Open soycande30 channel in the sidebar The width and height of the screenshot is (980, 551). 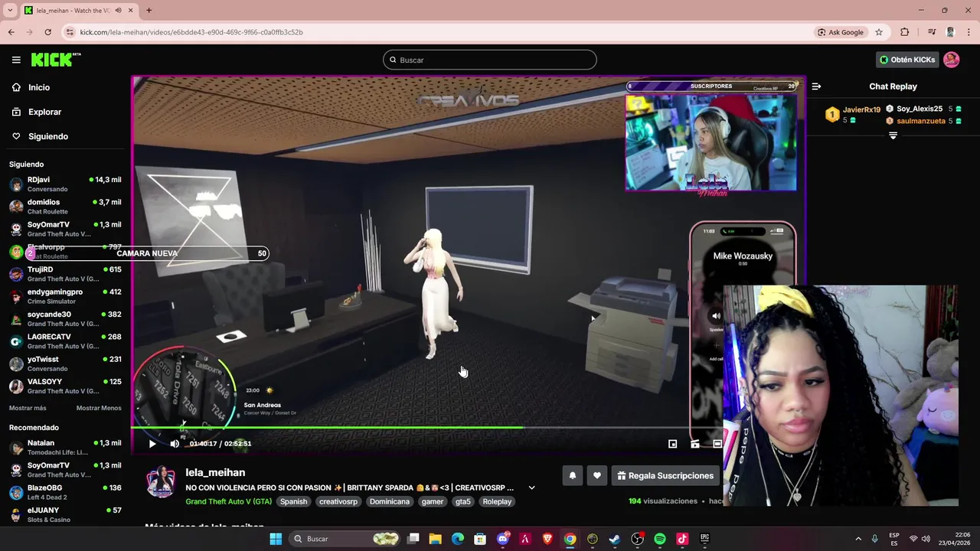pyautogui.click(x=65, y=319)
